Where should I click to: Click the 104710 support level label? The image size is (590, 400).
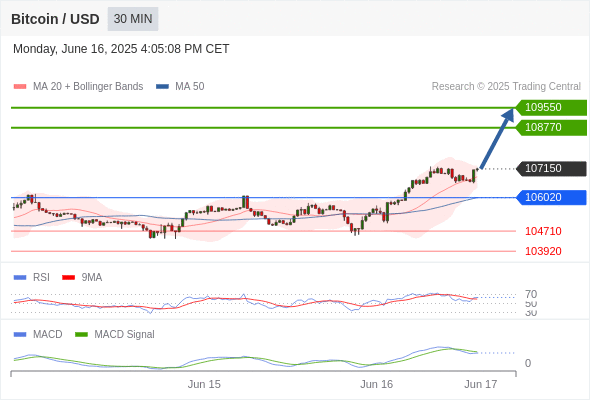point(543,231)
